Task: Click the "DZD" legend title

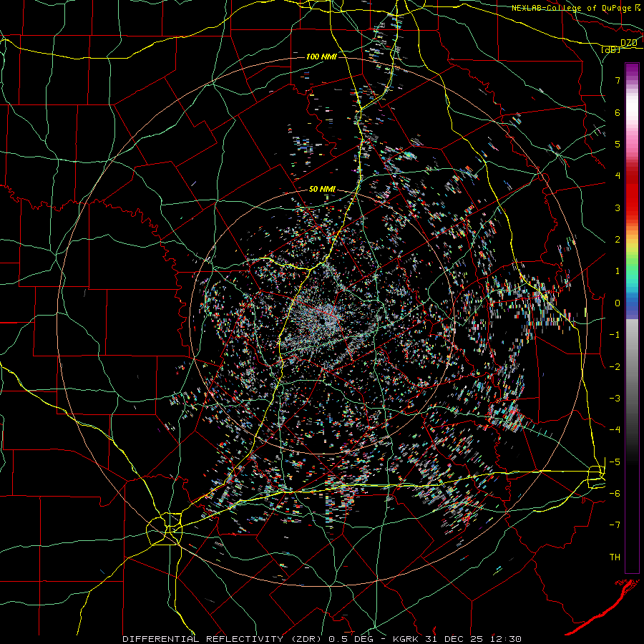Action: click(629, 43)
